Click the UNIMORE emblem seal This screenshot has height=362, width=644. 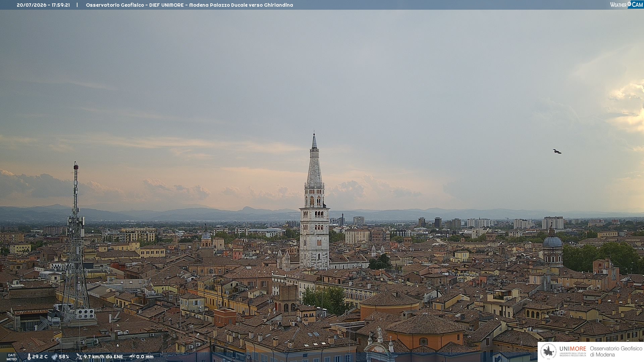549,352
